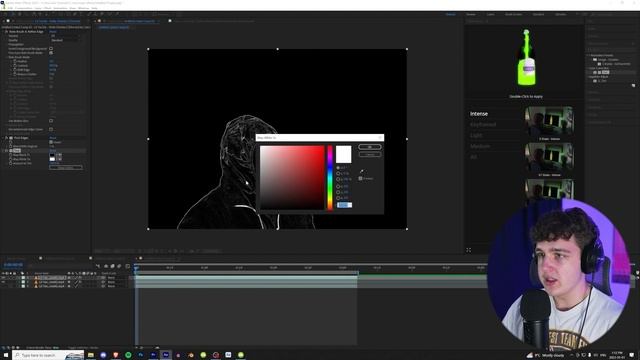Viewport: 640px width, 360px height.
Task: Click the Map White To color swatch
Action: point(52,159)
